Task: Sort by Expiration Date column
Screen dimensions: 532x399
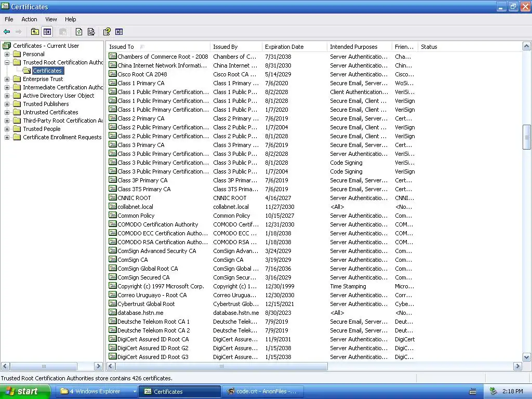Action: (295, 47)
